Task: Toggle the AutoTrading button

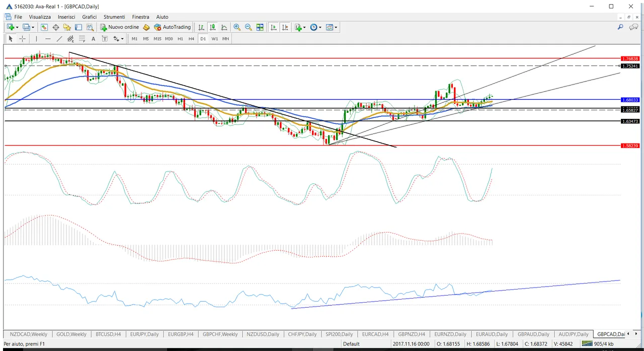Action: pyautogui.click(x=173, y=27)
